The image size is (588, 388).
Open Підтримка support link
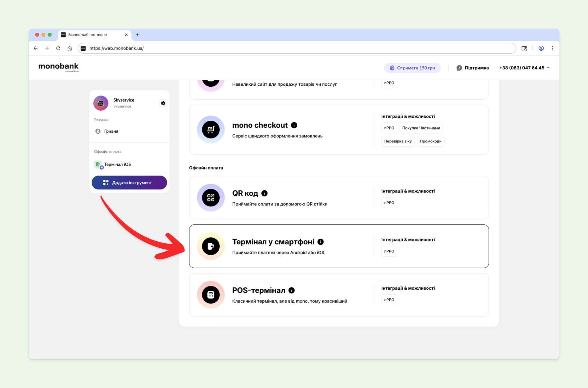[x=473, y=68]
